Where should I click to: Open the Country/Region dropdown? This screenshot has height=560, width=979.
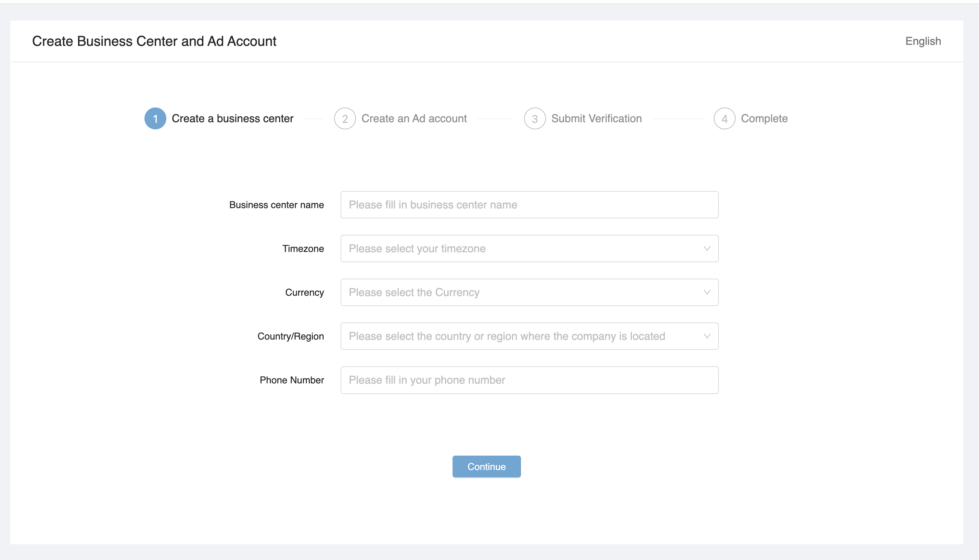coord(530,336)
